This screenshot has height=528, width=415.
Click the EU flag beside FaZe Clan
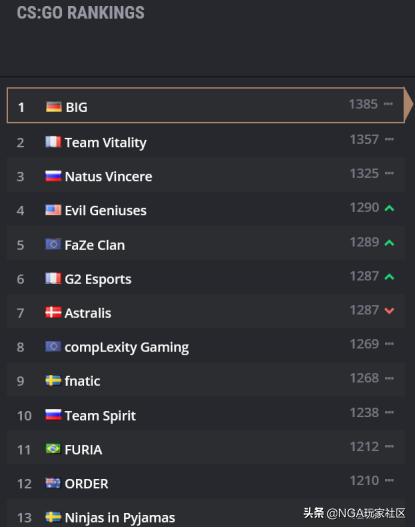coord(53,244)
